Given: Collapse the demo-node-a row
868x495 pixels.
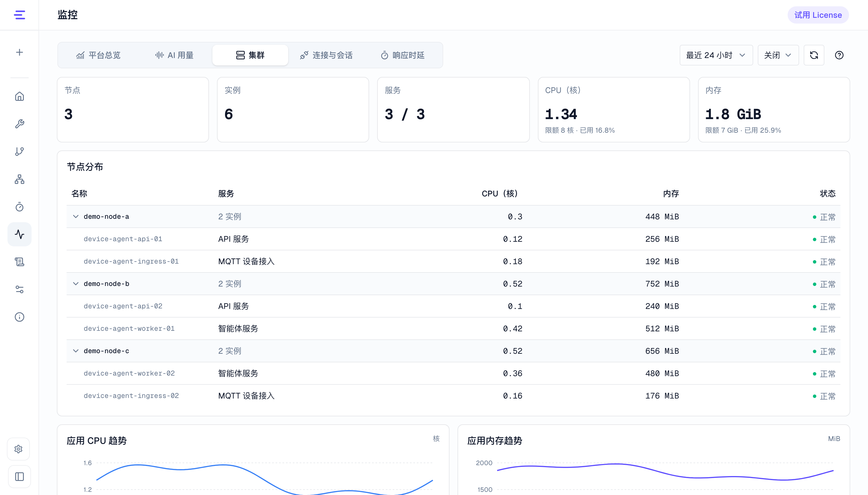Looking at the screenshot, I should (76, 216).
